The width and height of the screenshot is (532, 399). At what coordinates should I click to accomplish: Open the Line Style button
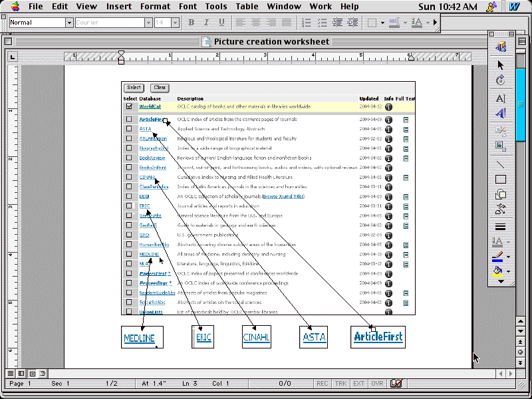pos(501,227)
